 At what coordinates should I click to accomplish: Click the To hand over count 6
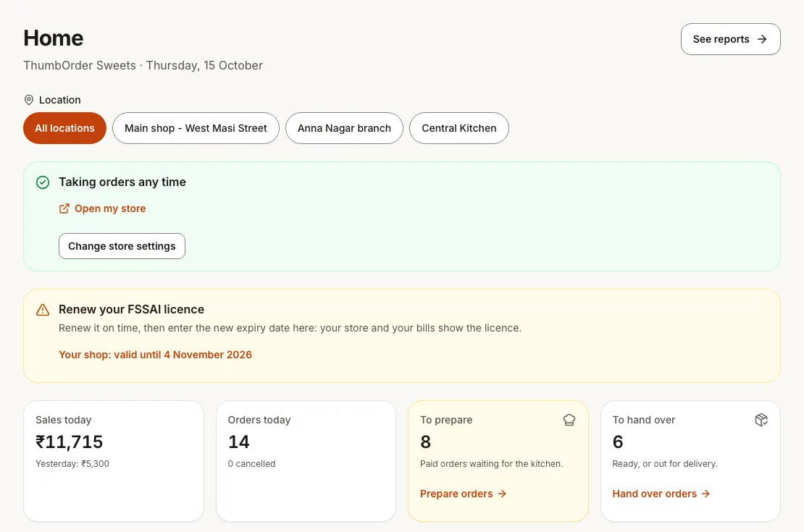(x=618, y=442)
